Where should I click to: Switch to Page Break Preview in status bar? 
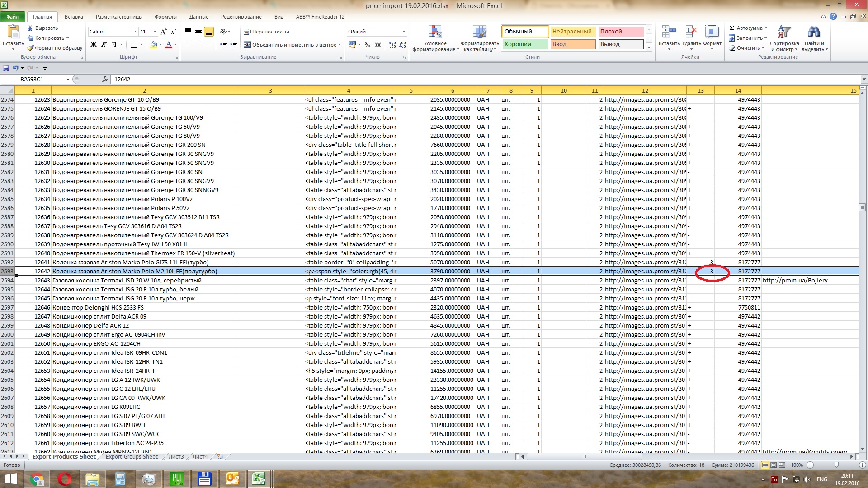pyautogui.click(x=782, y=465)
